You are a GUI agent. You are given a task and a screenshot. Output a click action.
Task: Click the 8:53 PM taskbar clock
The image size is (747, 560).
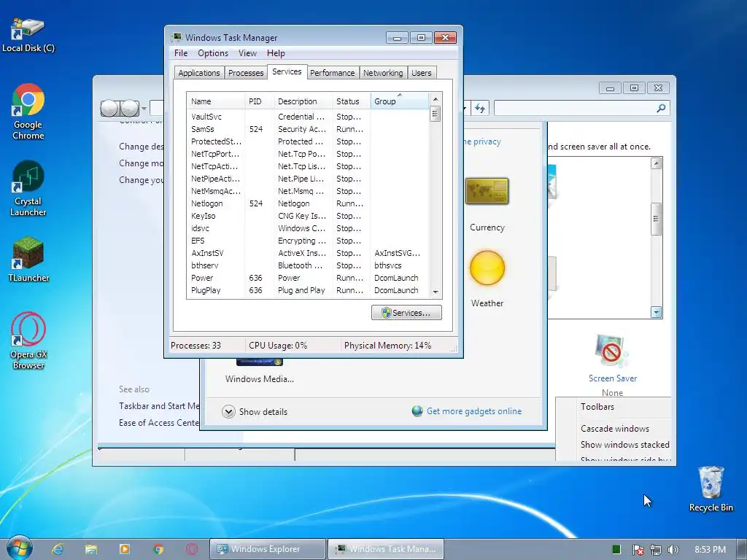[710, 550]
